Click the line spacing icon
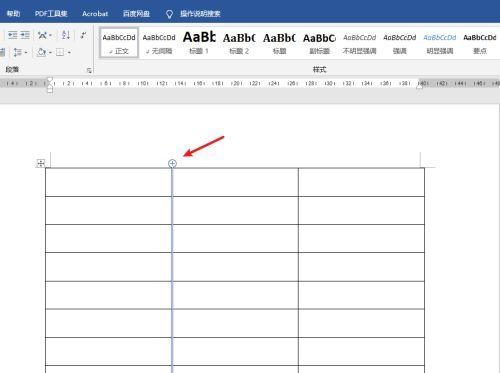Viewport: 500px width, 373px height. click(17, 52)
